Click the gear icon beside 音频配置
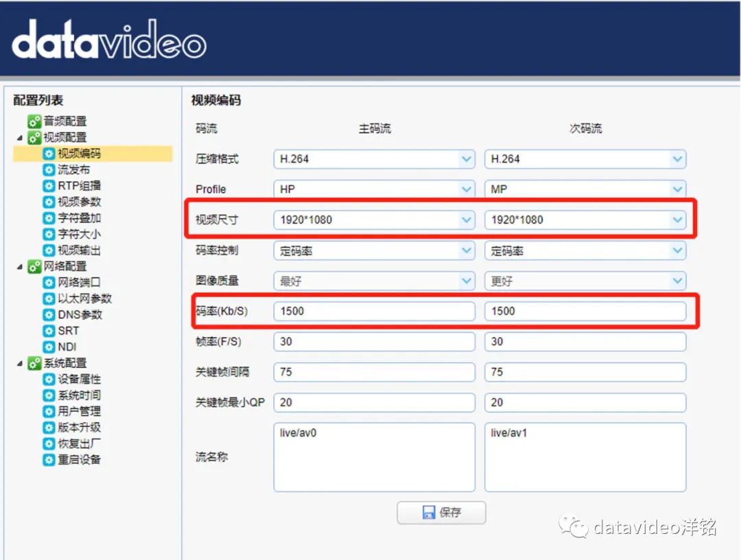This screenshot has width=741, height=560. point(34,121)
